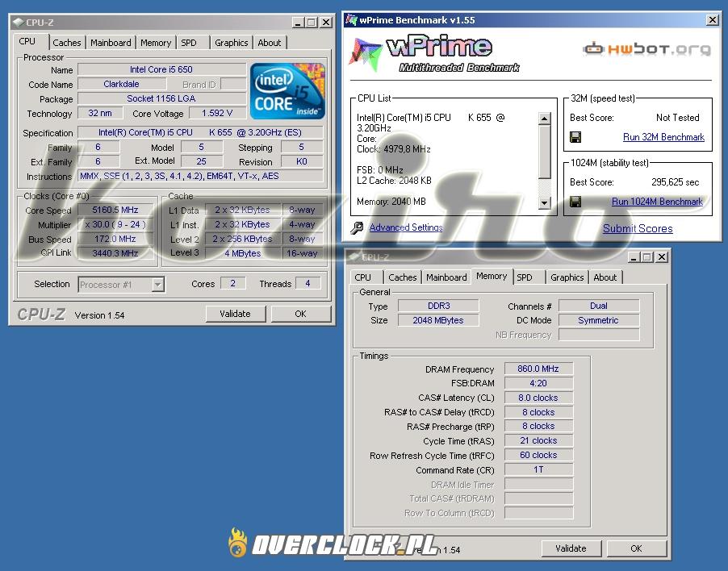Switch to Caches tab in top CPU-Z window
This screenshot has width=728, height=571.
(66, 43)
